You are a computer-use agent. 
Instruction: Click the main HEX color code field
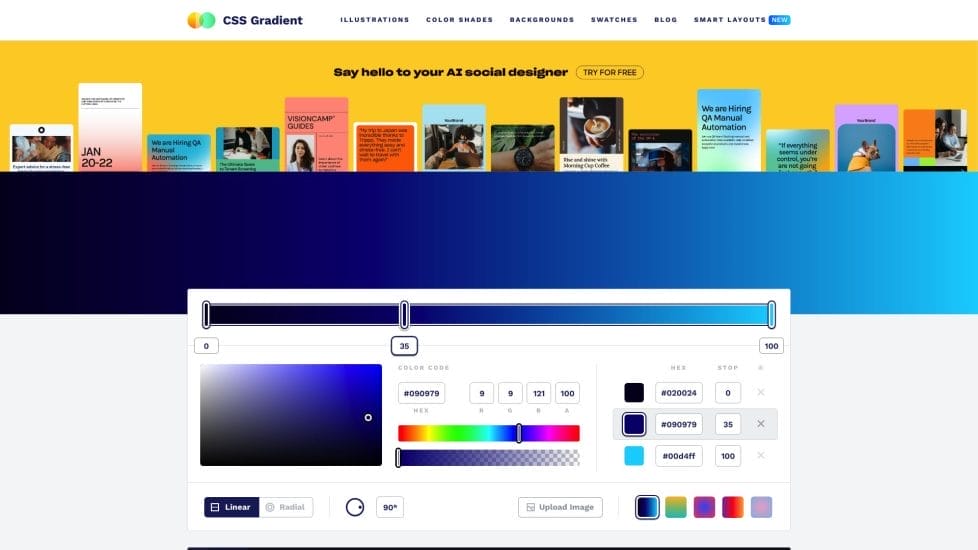[x=421, y=394]
